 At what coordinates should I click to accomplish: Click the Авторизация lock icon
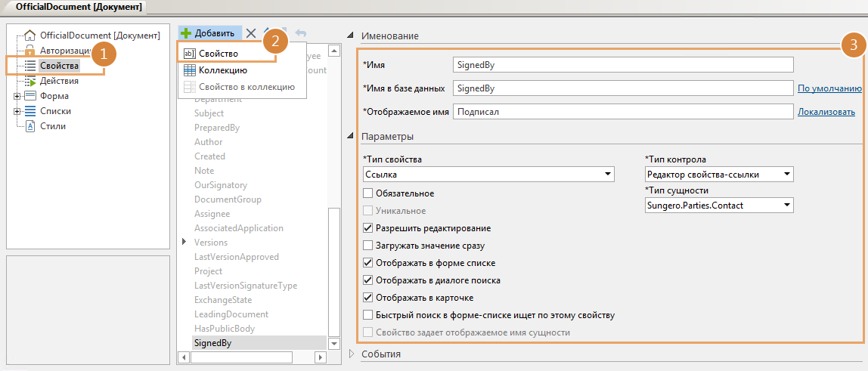[x=30, y=51]
